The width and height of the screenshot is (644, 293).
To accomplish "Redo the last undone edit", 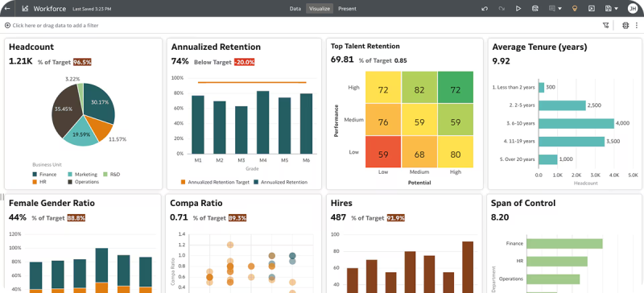I will click(x=502, y=9).
